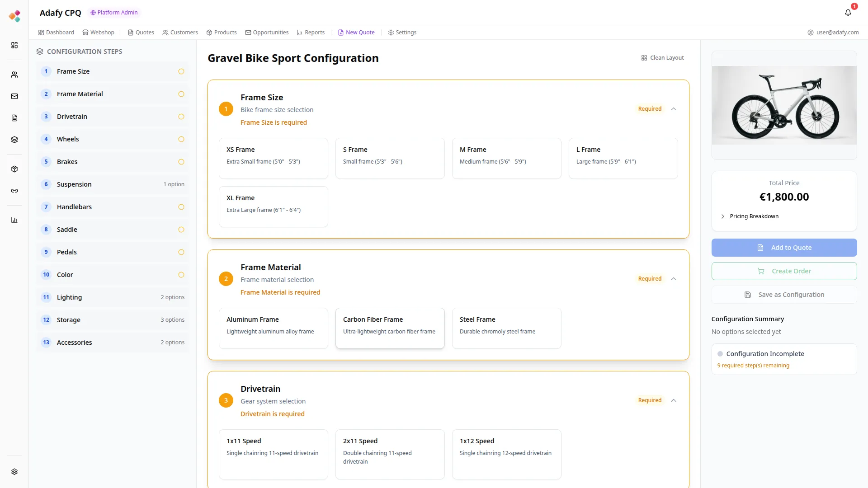Collapse the Frame Size section chevron

pos(674,109)
